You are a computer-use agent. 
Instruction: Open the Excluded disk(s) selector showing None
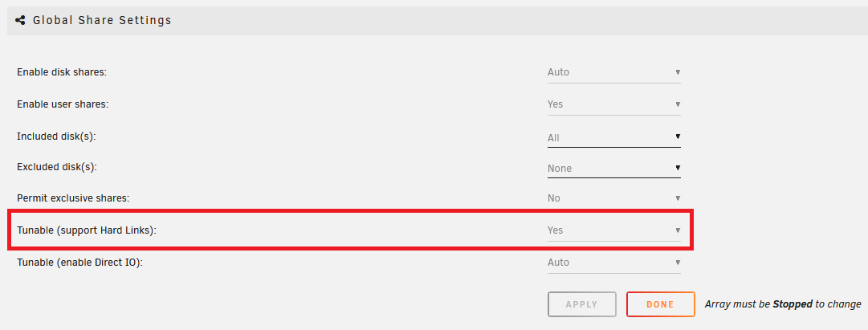pos(613,169)
